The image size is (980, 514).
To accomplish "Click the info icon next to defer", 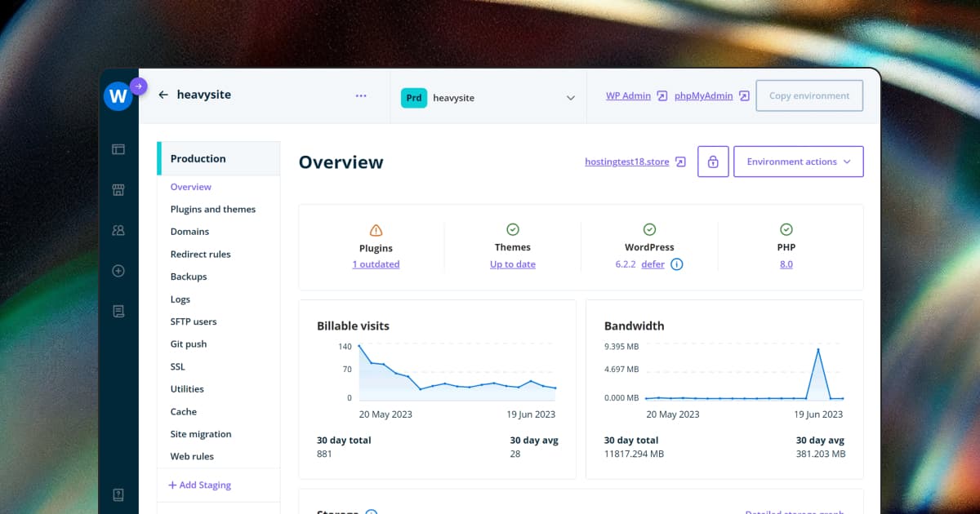I will tap(676, 264).
